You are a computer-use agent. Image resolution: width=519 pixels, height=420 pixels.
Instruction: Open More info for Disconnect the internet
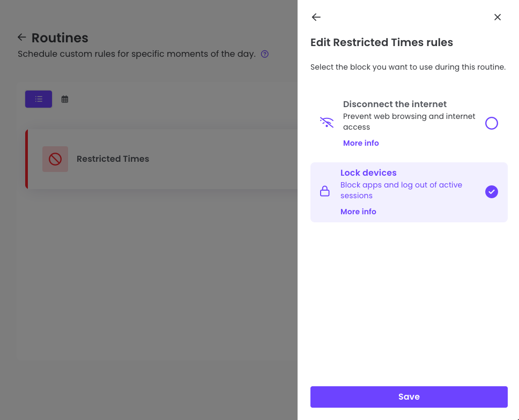(360, 142)
